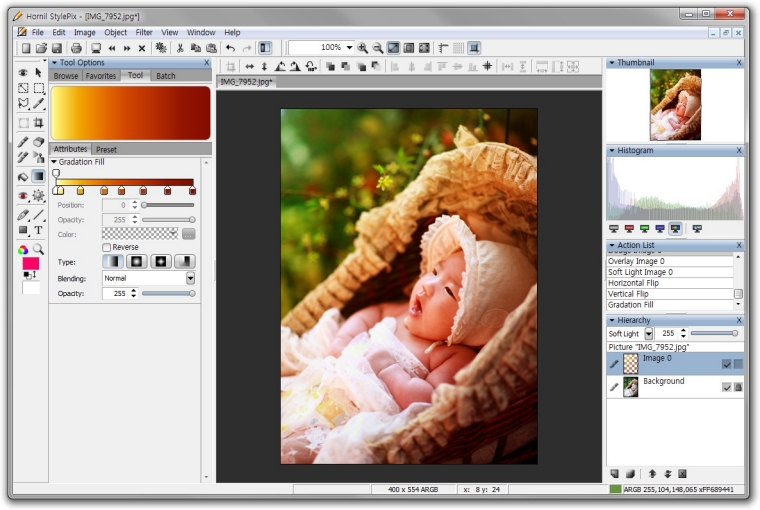
Task: Print using the printer toolbar icon
Action: pyautogui.click(x=76, y=48)
